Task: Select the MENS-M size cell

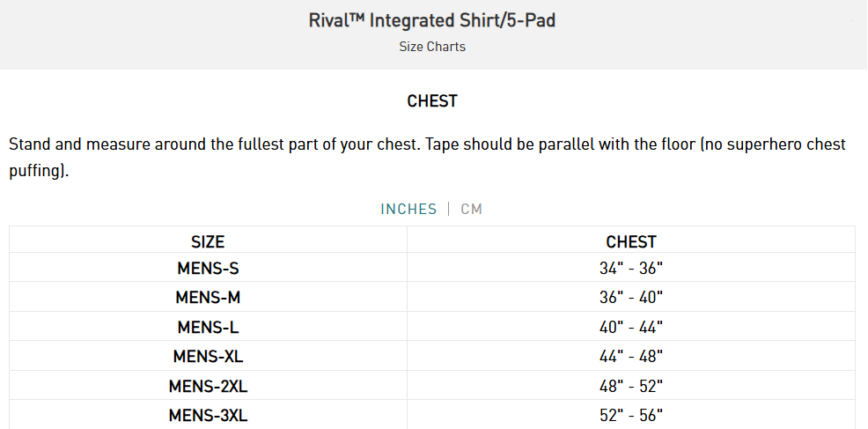Action: (x=208, y=298)
